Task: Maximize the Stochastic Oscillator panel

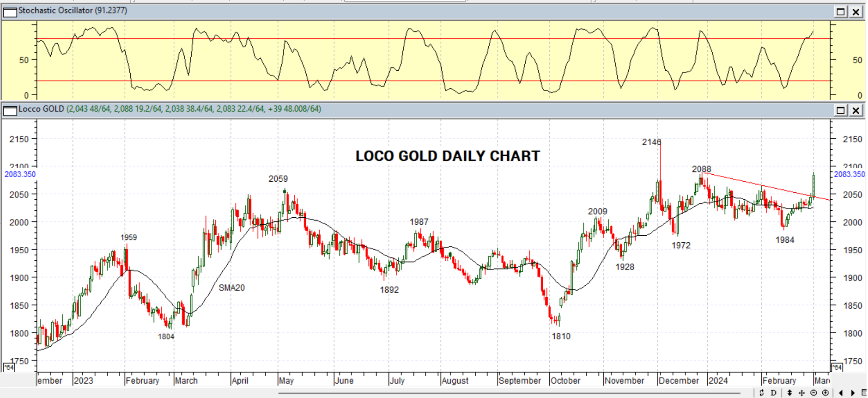Action: (841, 12)
